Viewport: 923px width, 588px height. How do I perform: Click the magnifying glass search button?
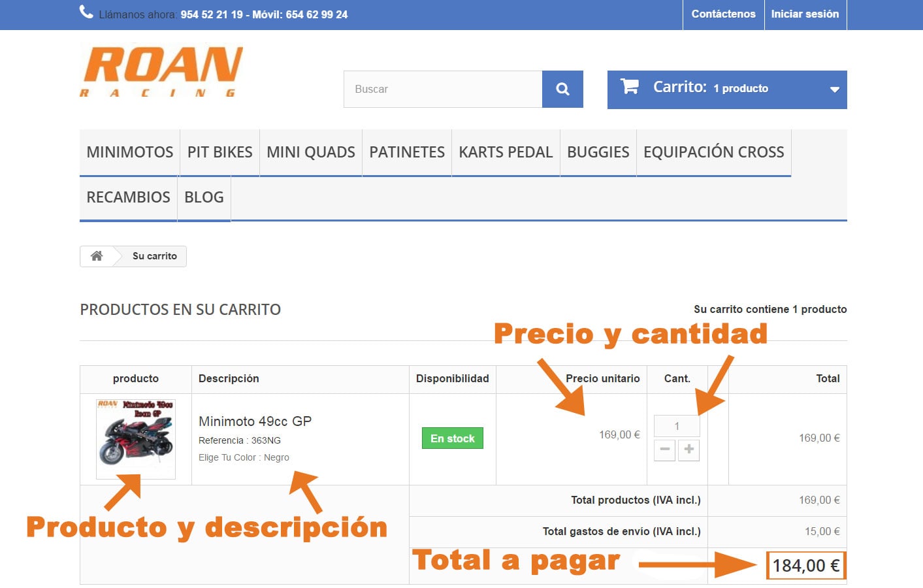click(562, 89)
